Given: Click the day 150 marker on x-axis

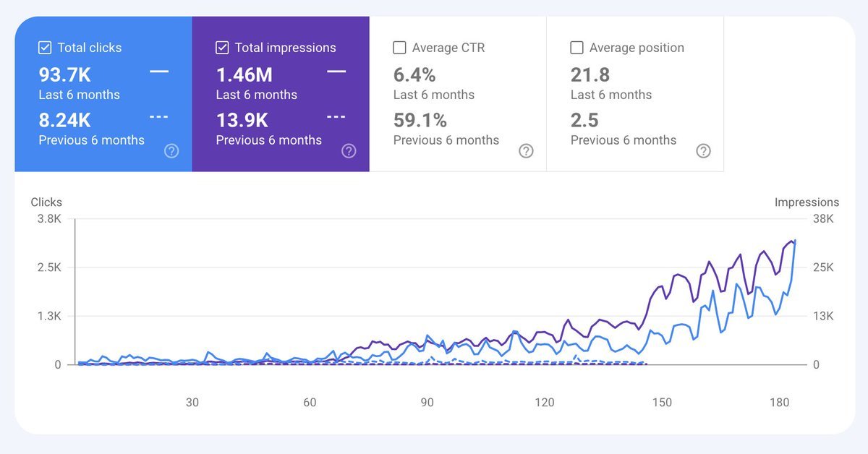Looking at the screenshot, I should [662, 403].
